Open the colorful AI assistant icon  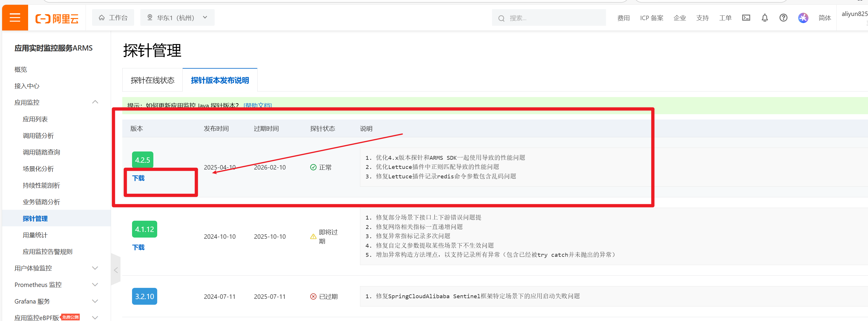(x=803, y=18)
